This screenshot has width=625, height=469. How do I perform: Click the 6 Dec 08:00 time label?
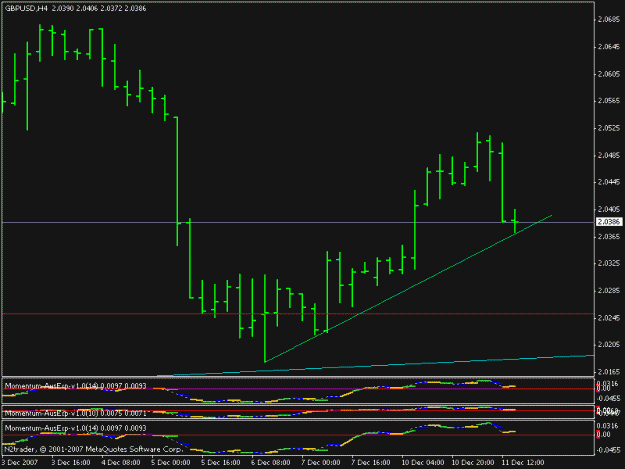pyautogui.click(x=271, y=462)
